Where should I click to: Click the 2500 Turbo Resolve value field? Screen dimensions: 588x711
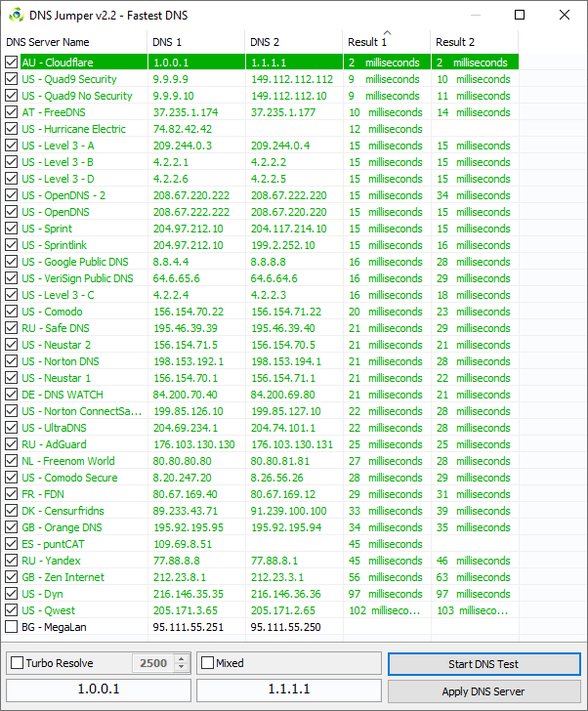(x=153, y=663)
